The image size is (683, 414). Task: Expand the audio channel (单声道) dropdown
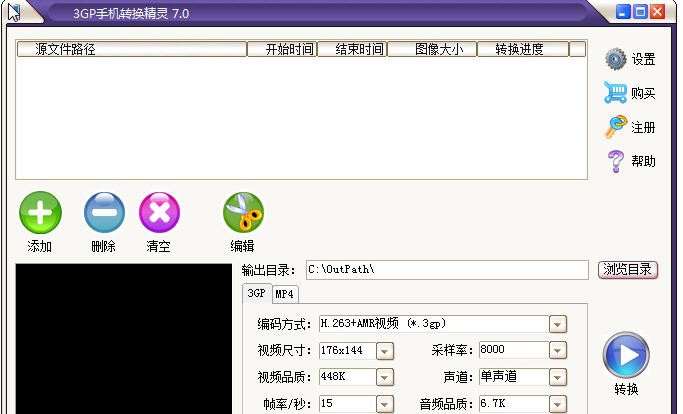coord(558,377)
